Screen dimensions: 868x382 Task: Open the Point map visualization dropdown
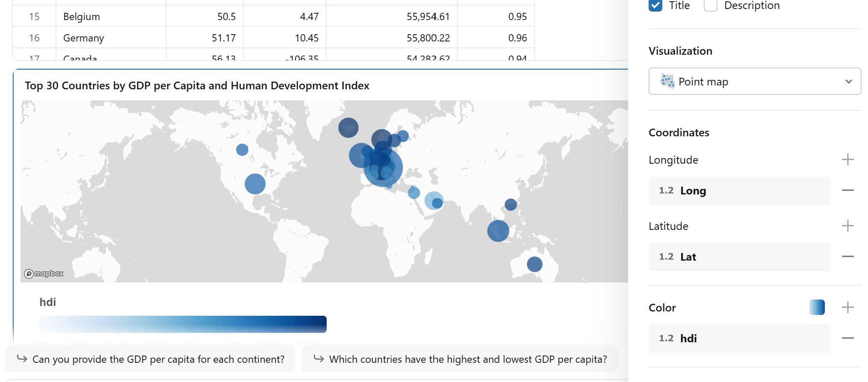tap(754, 81)
